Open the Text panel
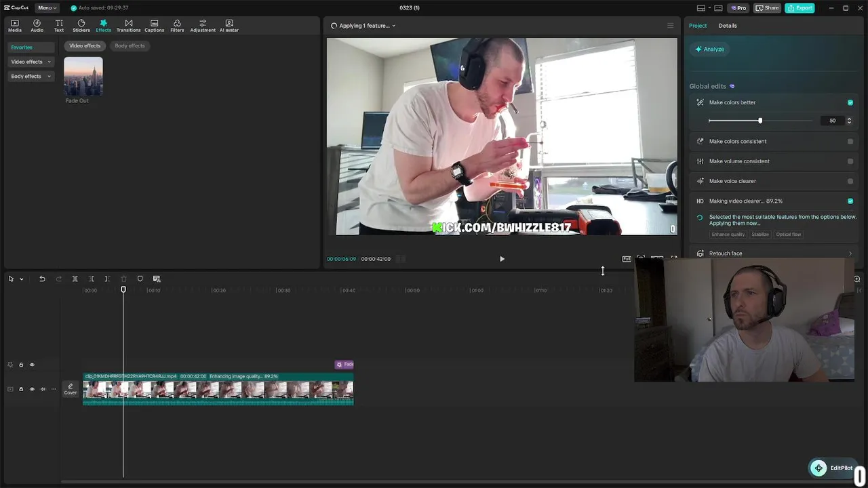Image resolution: width=868 pixels, height=488 pixels. pos(59,26)
